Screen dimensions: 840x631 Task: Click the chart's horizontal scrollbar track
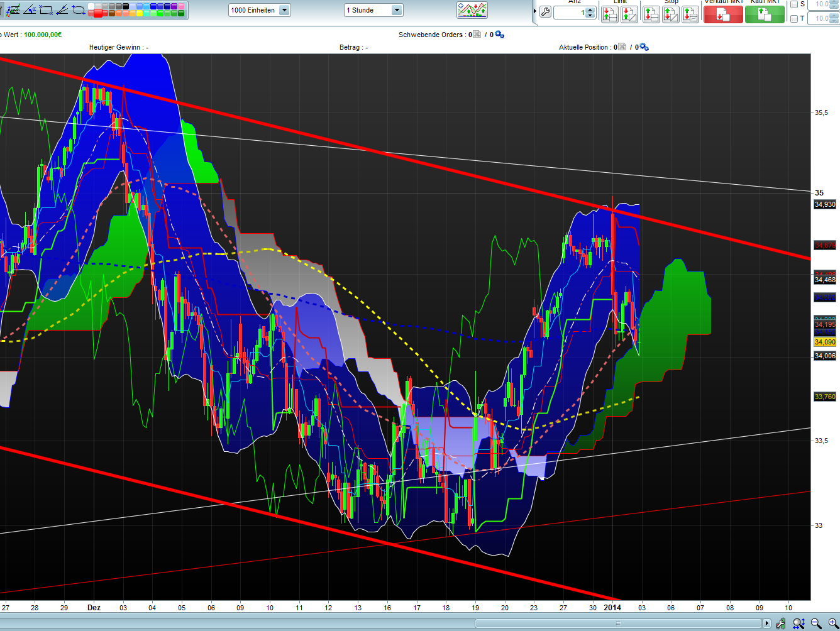tap(618, 623)
